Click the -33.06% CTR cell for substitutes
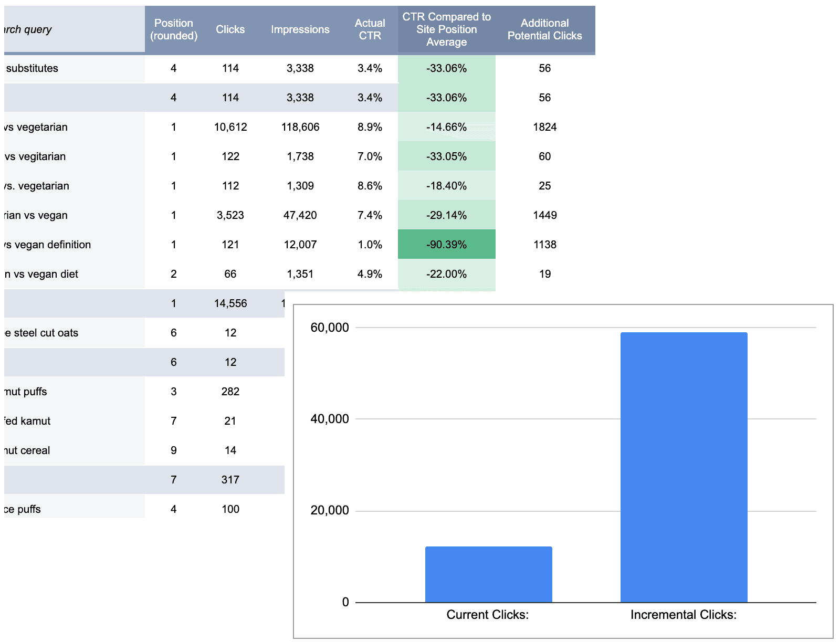Screen dimensions: 840x642 click(446, 68)
